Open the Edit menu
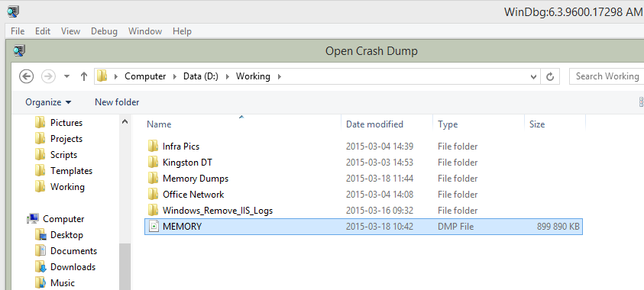This screenshot has width=644, height=290. point(43,31)
